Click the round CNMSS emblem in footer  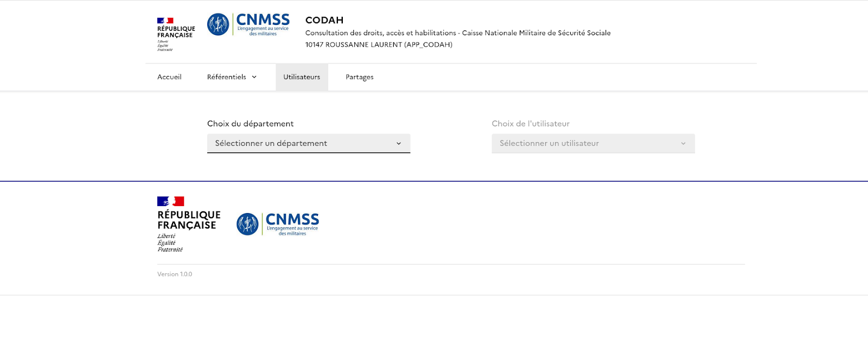pos(247,224)
